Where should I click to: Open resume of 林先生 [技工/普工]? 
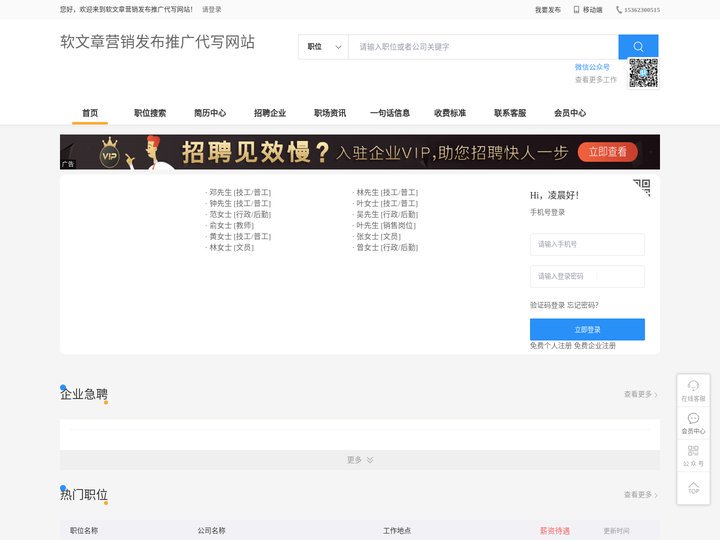387,192
